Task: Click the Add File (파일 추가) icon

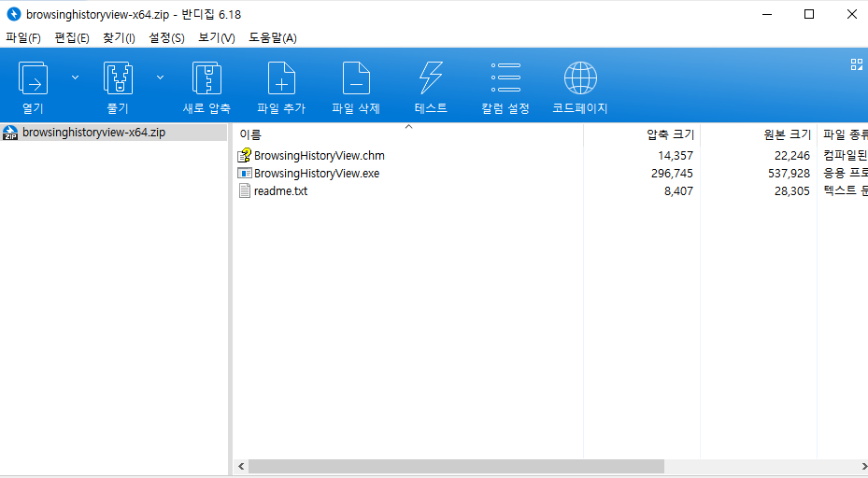Action: (281, 78)
